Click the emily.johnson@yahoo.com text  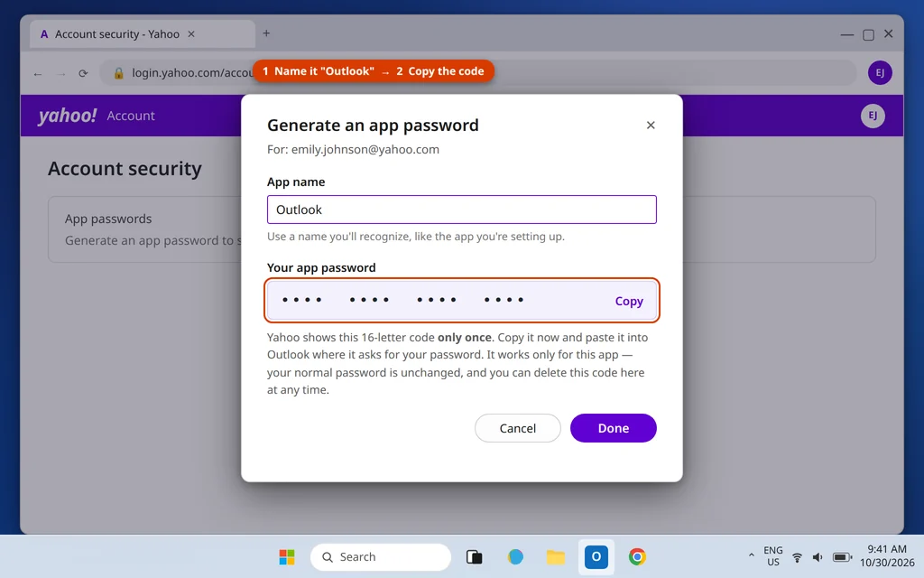[x=365, y=149]
